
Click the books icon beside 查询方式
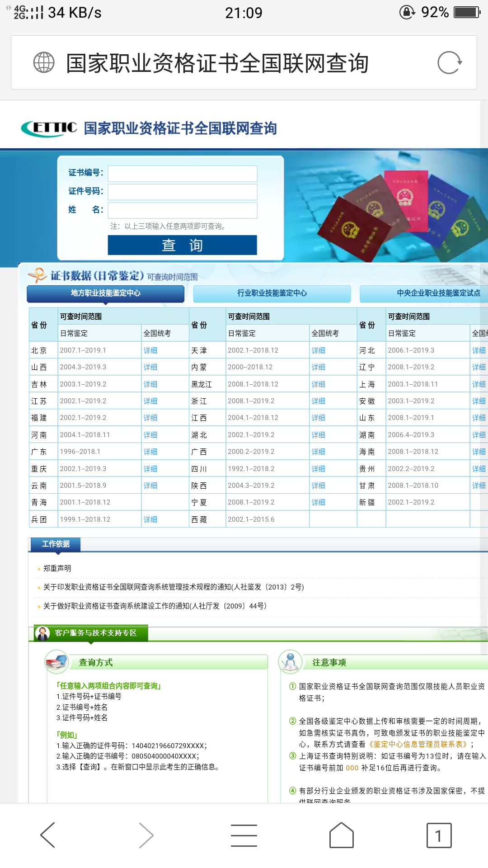point(57,662)
